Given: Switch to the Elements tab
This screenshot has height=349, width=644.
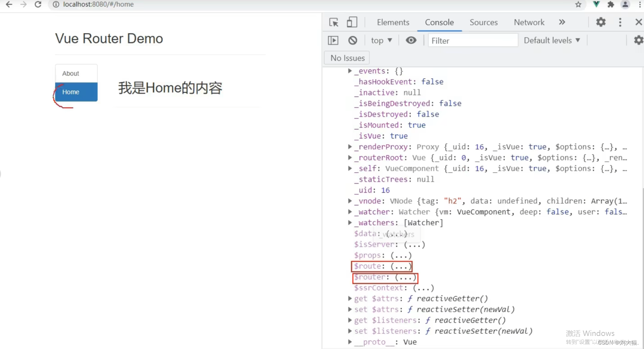Looking at the screenshot, I should click(x=393, y=22).
